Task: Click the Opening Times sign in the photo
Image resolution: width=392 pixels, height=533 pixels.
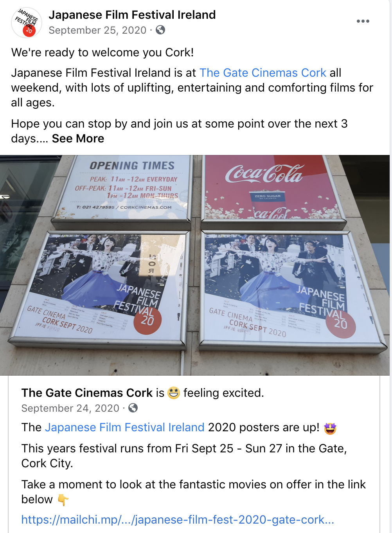Action: (123, 187)
